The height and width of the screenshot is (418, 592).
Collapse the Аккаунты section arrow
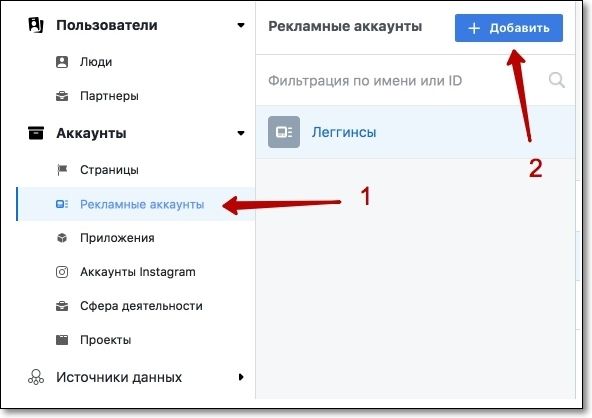point(241,133)
